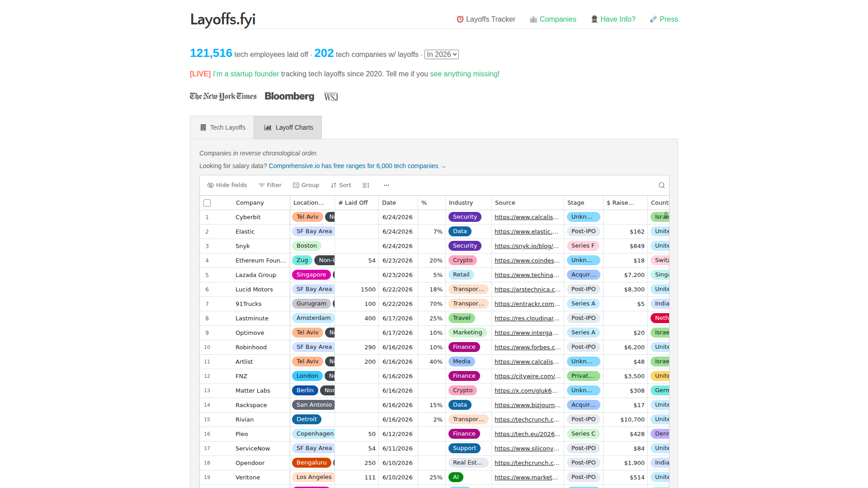The width and height of the screenshot is (868, 488).
Task: Open the Cyberbit source link calcalis
Action: click(x=527, y=217)
